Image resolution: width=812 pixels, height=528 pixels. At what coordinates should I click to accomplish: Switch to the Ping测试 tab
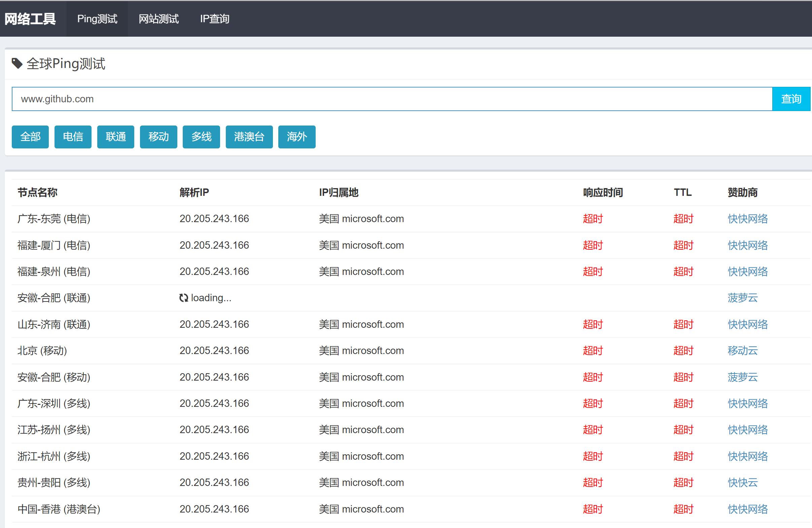[x=97, y=19]
